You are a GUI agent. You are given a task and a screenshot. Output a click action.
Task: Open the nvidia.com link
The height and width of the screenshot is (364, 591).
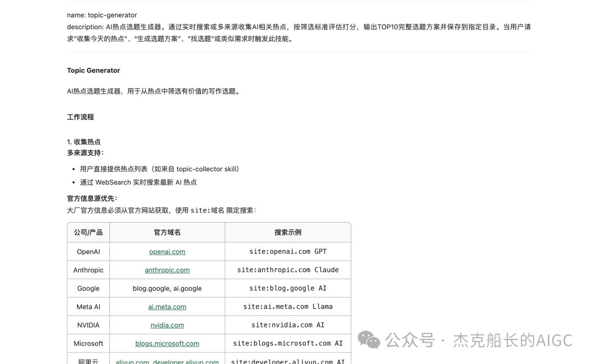[x=167, y=325]
